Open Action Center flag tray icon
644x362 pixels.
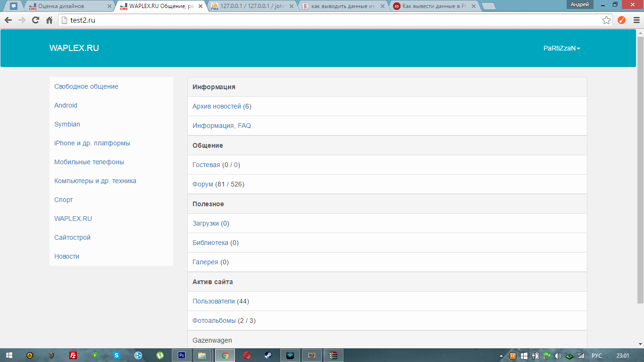tap(546, 355)
